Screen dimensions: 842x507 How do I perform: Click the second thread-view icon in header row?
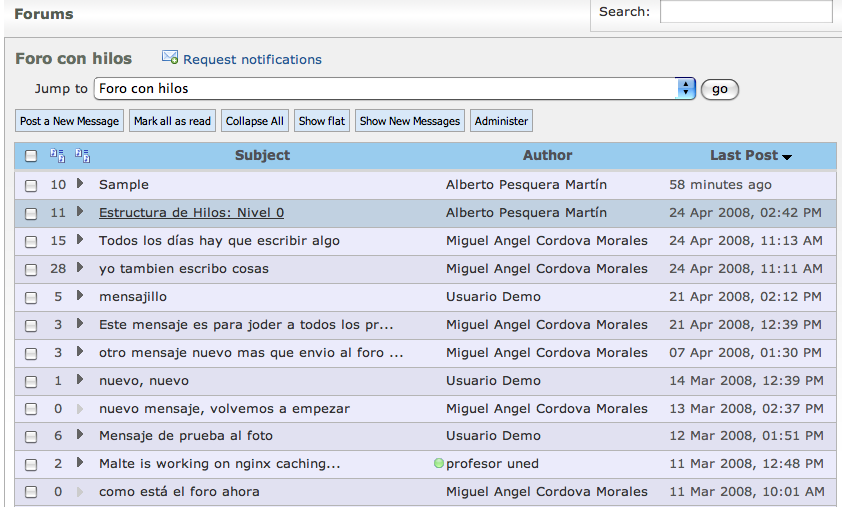tap(82, 156)
